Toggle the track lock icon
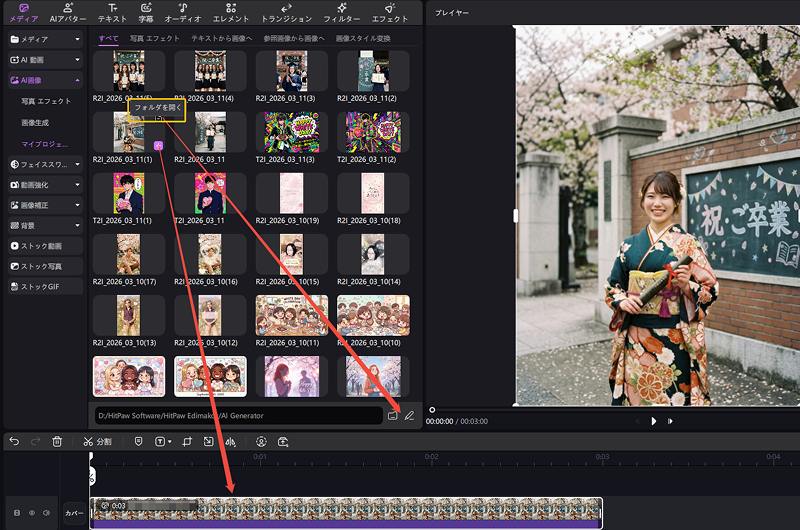Viewport: 800px width, 530px height. click(17, 513)
